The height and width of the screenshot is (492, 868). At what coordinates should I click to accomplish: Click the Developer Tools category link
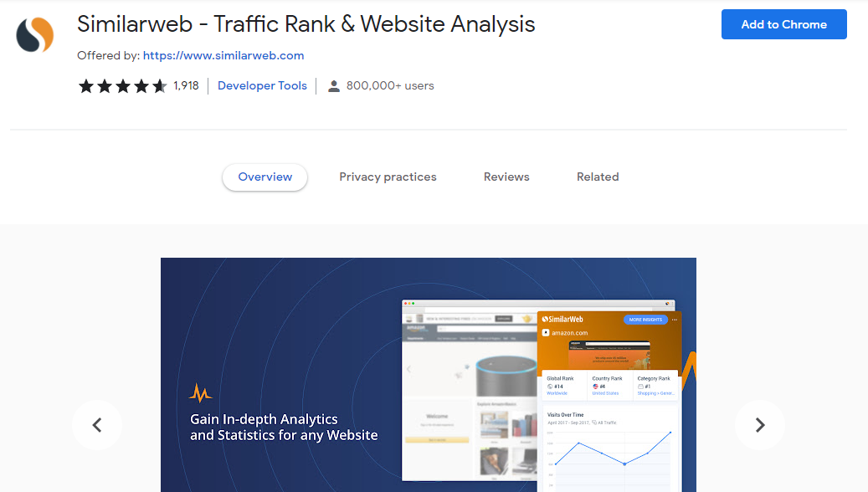(262, 85)
